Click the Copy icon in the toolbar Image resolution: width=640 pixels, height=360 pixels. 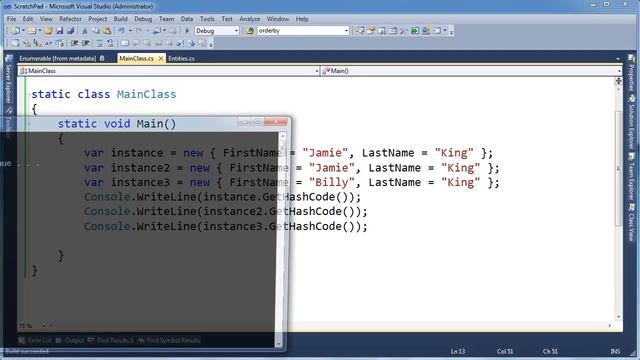coord(96,31)
